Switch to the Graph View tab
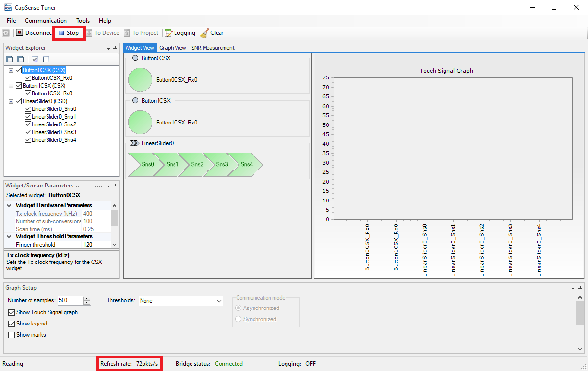 coord(173,48)
